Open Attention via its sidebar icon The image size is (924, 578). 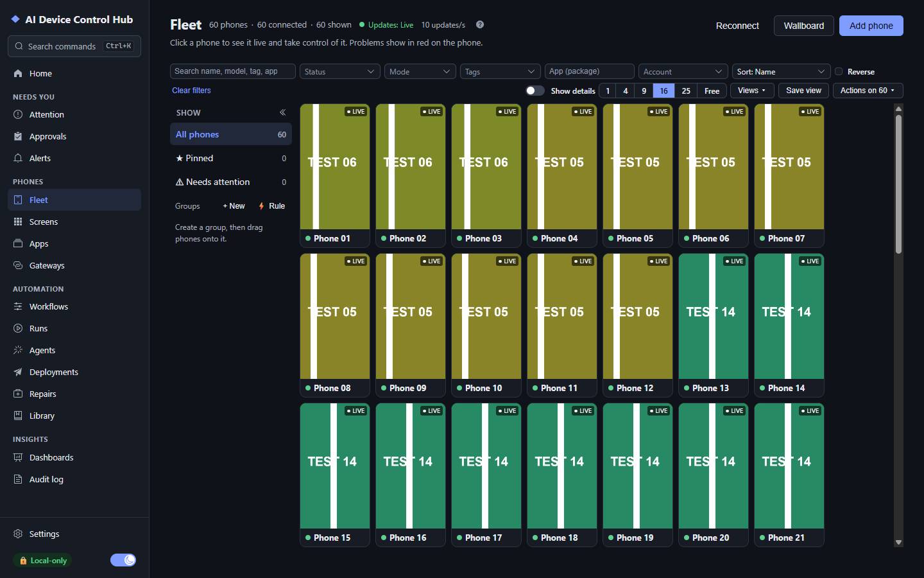18,114
